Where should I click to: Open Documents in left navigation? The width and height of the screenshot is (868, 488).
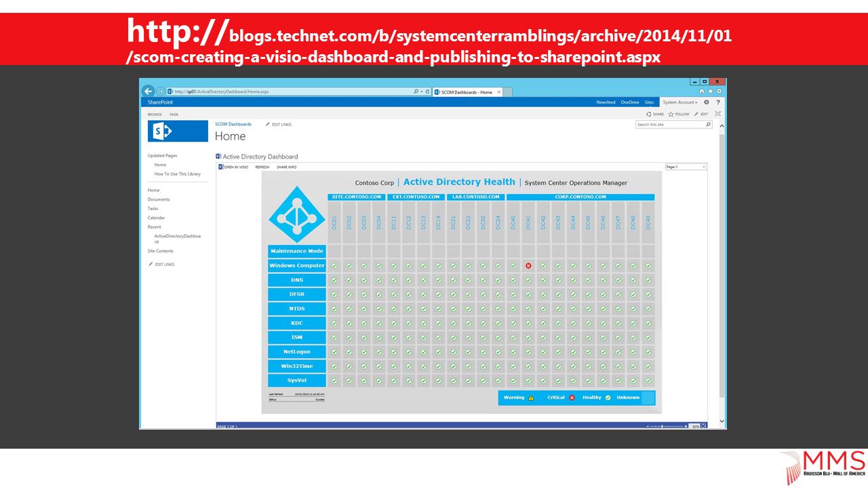click(x=159, y=199)
